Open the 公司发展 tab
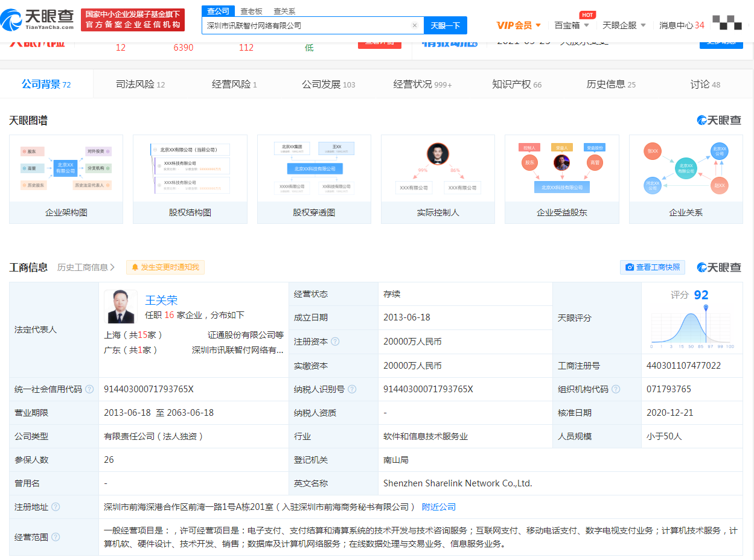 pos(328,84)
